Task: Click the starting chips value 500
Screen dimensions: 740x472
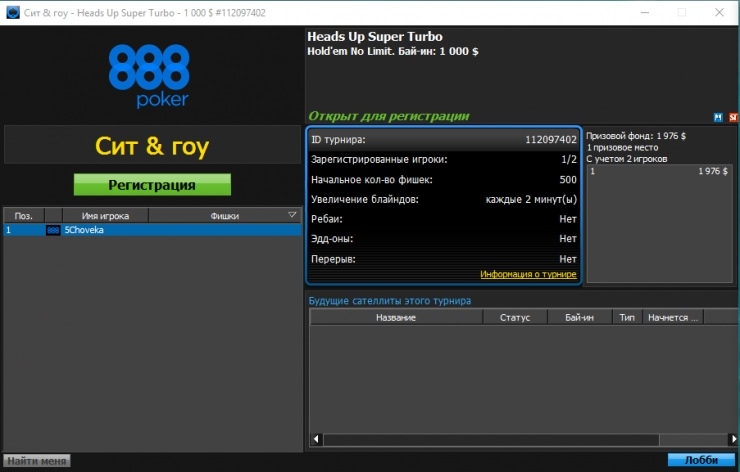Action: [568, 180]
